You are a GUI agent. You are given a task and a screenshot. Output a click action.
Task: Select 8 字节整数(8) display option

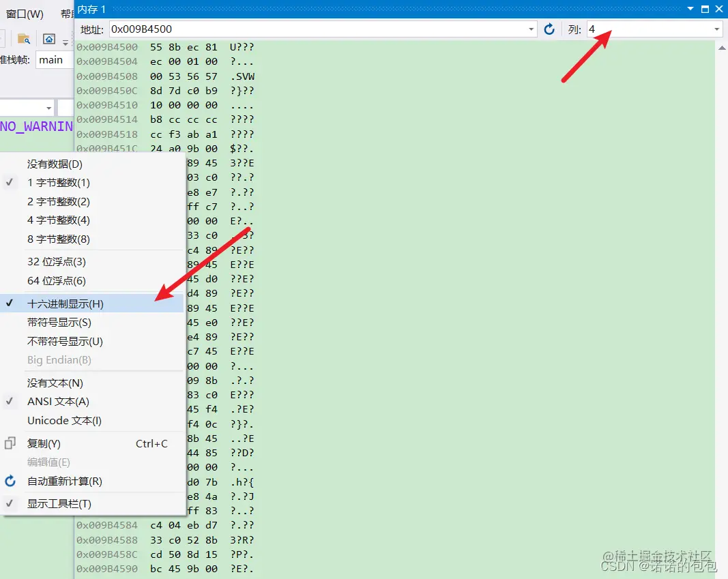pos(92,239)
